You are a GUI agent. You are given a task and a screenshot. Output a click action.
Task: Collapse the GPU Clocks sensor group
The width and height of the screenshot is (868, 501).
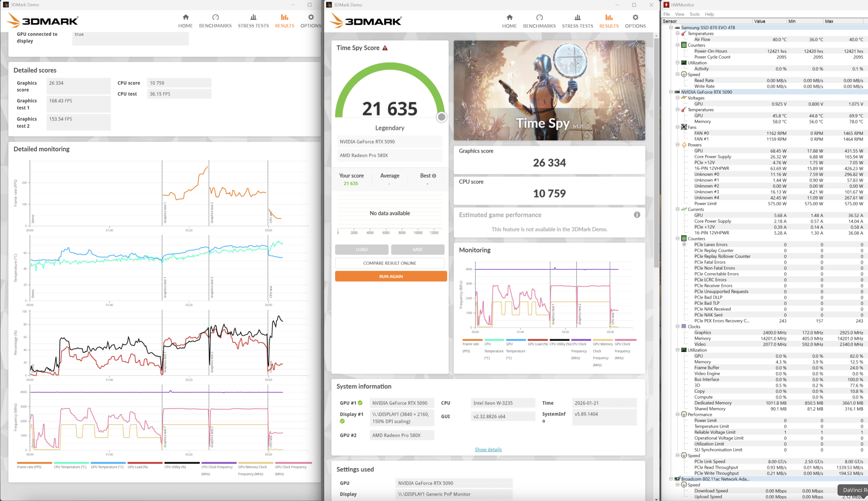[677, 326]
